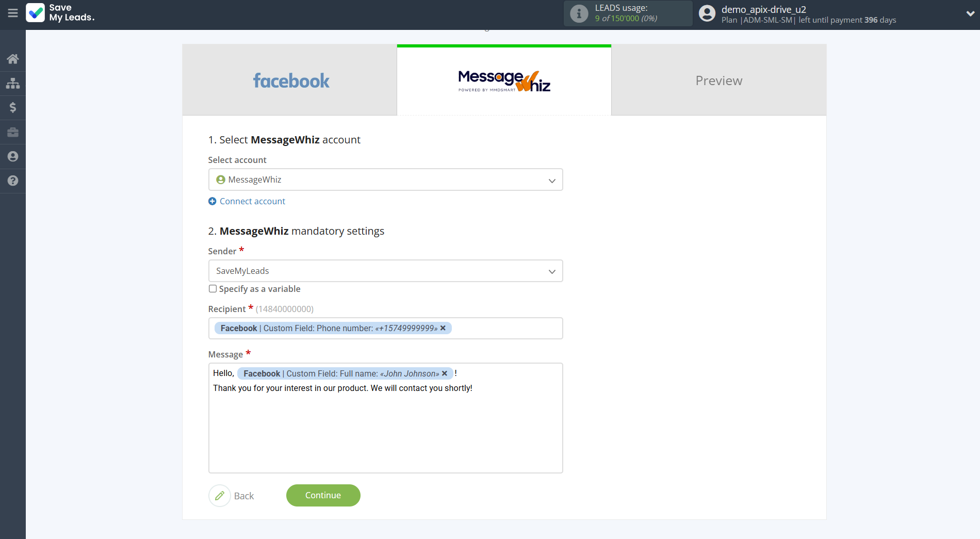
Task: Remove the Full name field from Message
Action: (x=445, y=373)
